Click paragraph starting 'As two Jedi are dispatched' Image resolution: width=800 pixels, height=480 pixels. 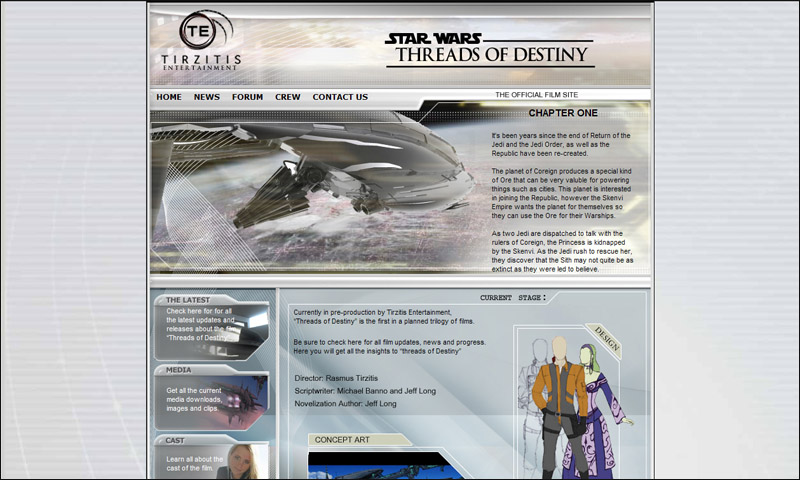tap(562, 251)
